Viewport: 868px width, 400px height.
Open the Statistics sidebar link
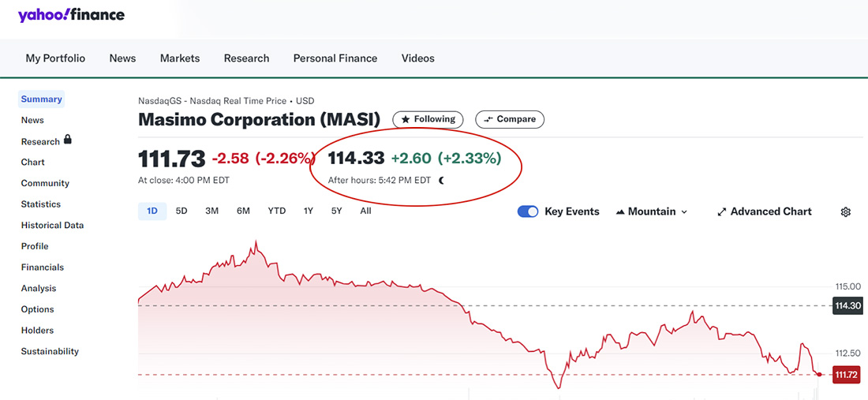point(41,204)
